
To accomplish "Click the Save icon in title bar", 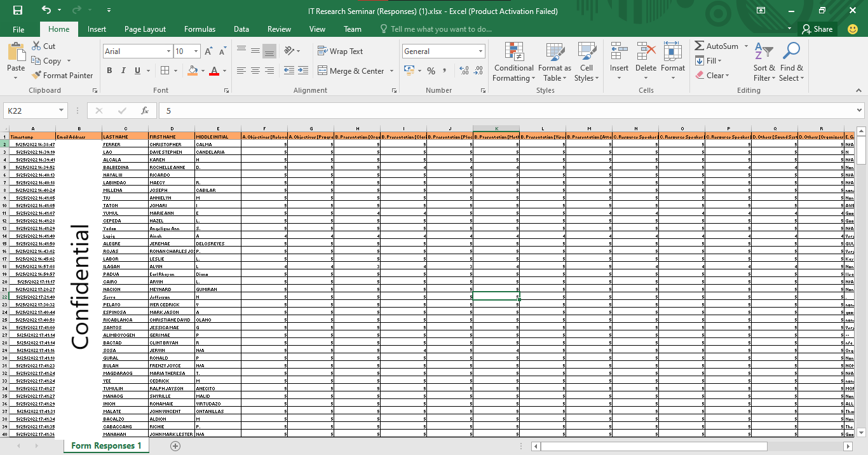I will tap(17, 11).
